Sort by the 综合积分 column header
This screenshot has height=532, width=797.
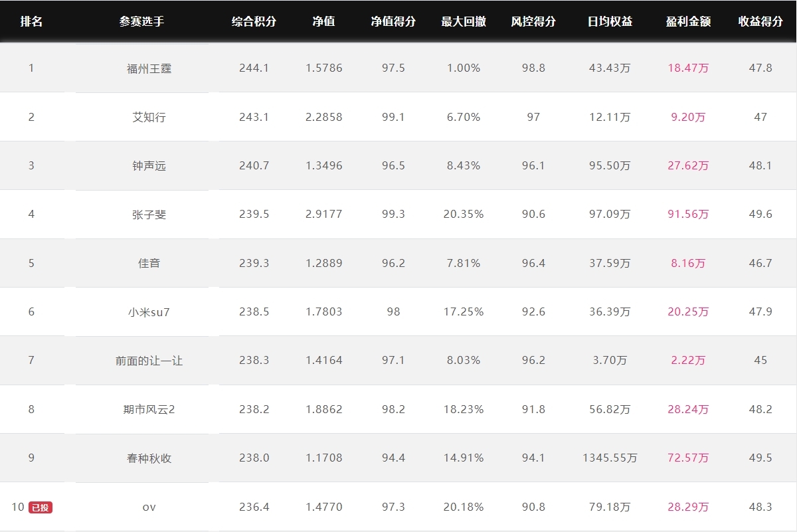(254, 21)
